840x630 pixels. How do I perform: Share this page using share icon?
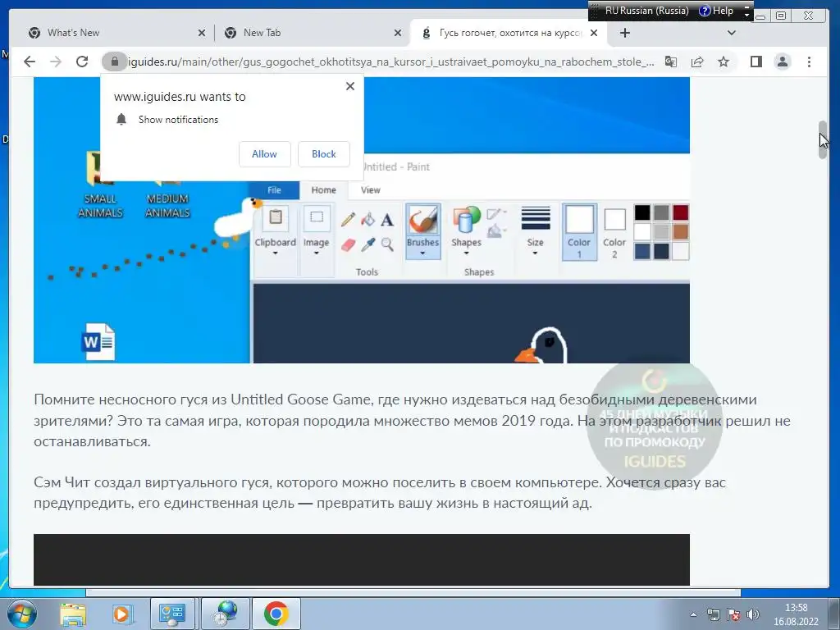(x=697, y=62)
